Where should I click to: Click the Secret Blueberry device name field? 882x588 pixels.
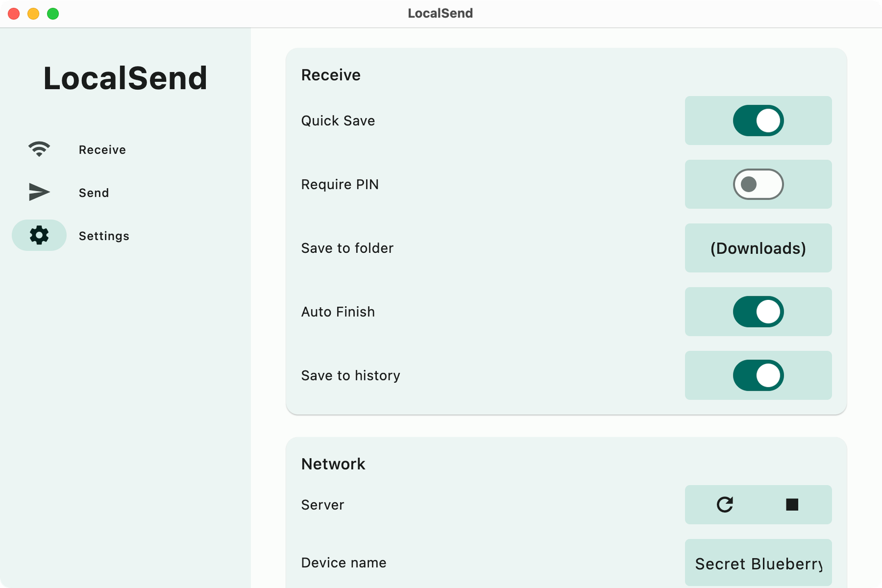[x=758, y=563]
